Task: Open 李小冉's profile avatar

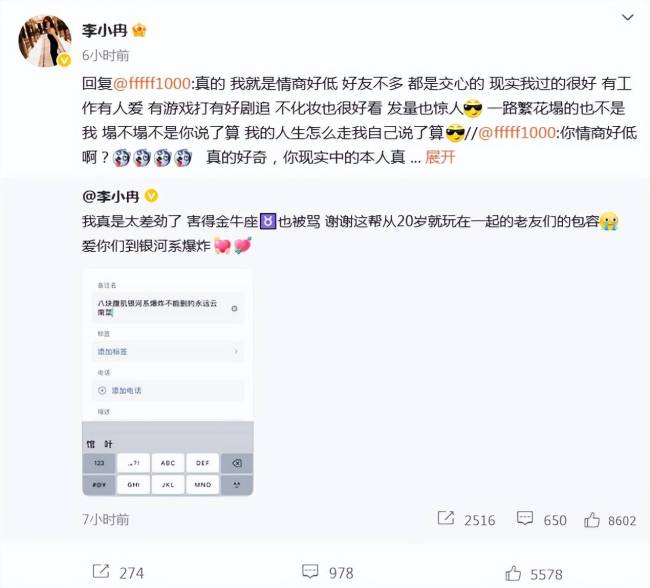Action: click(45, 41)
